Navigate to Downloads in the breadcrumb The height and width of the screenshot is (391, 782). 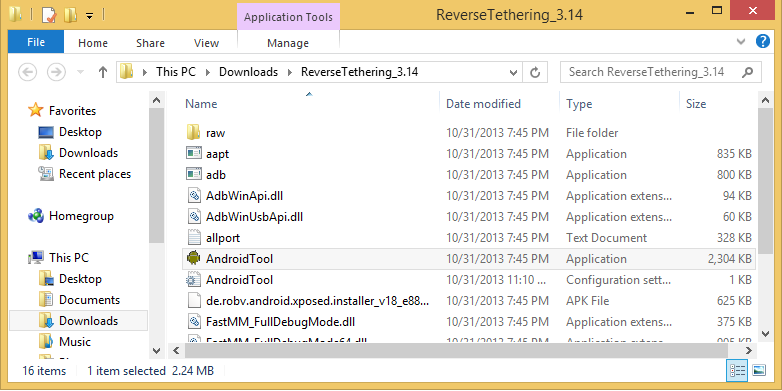(x=248, y=72)
